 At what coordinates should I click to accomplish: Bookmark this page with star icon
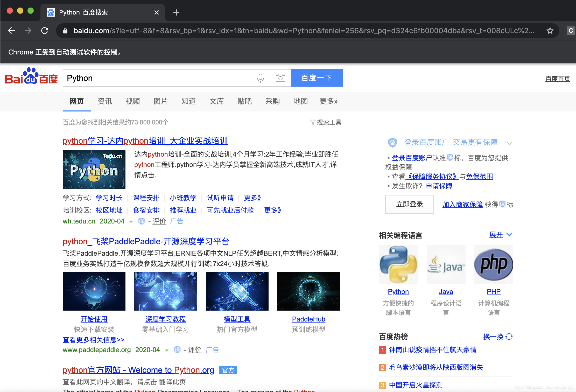click(x=550, y=31)
